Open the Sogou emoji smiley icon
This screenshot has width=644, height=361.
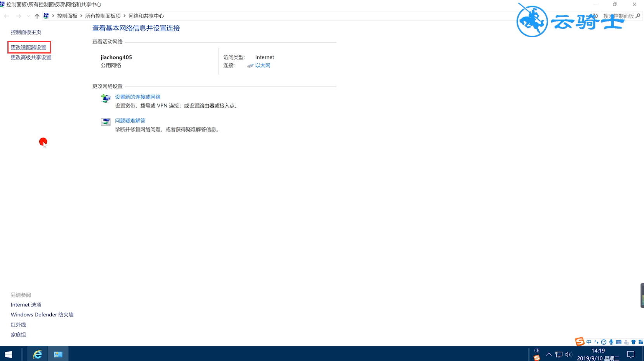pos(604,342)
